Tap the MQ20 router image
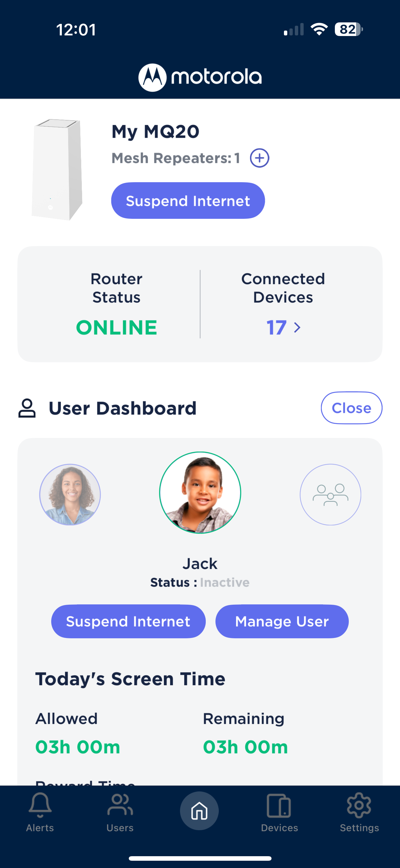Screen dimensions: 400x868 click(57, 169)
